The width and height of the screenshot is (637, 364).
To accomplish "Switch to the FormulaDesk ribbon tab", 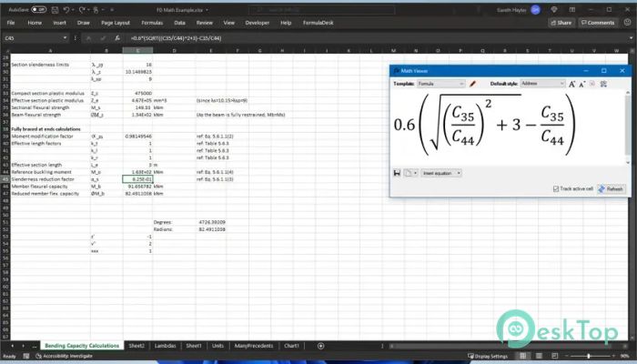I will [x=318, y=23].
